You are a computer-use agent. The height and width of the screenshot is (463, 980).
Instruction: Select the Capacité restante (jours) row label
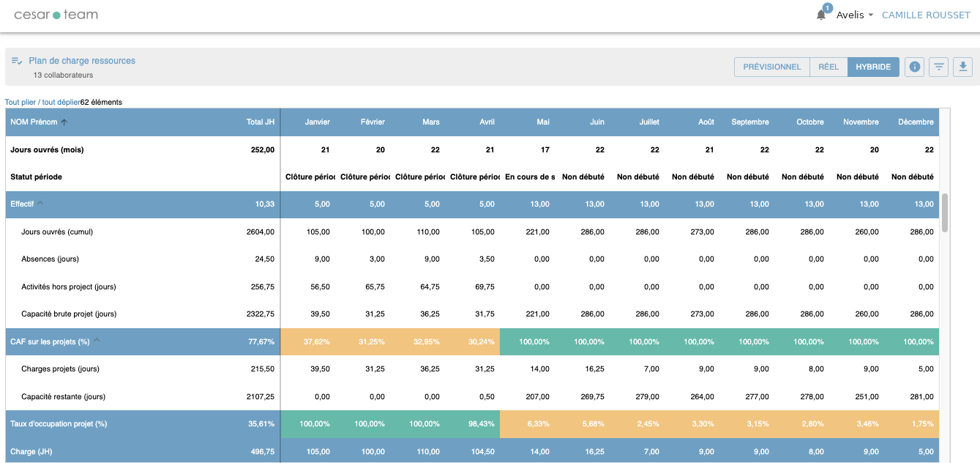tap(64, 396)
